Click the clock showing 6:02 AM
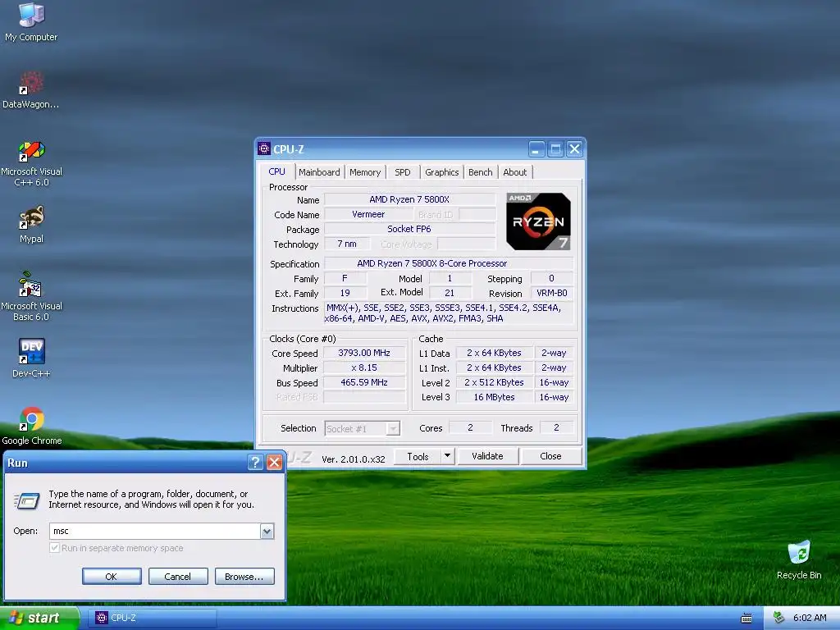840x630 pixels. [x=810, y=618]
